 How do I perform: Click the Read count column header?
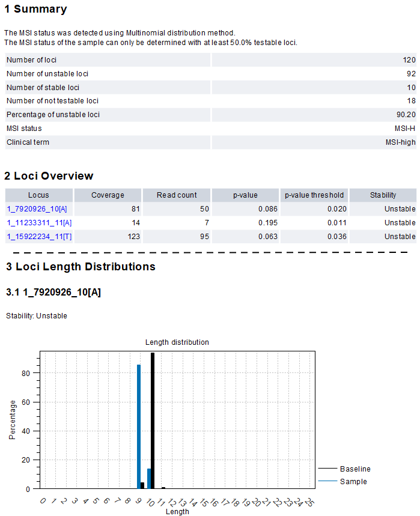click(177, 195)
